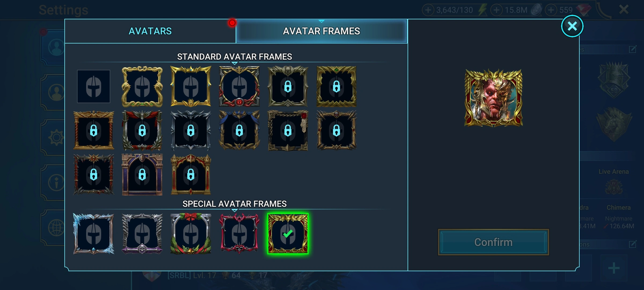Tap the locked chain scroll frame
Screen dimensions: 644x290
[288, 130]
